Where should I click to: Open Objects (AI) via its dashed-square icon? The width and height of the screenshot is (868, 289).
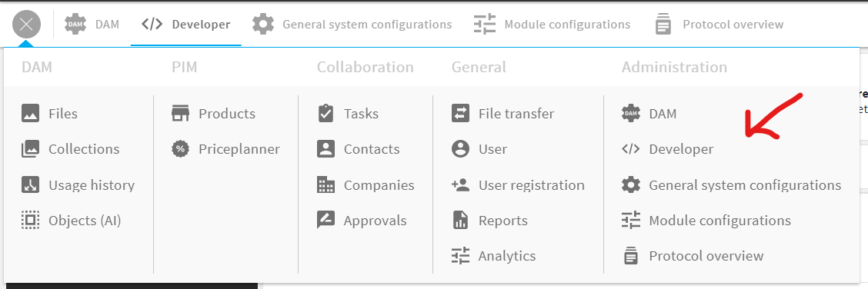pos(31,221)
